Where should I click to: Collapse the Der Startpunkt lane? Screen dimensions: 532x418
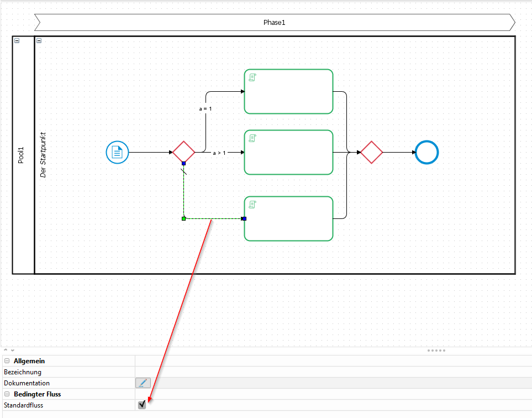(x=39, y=40)
